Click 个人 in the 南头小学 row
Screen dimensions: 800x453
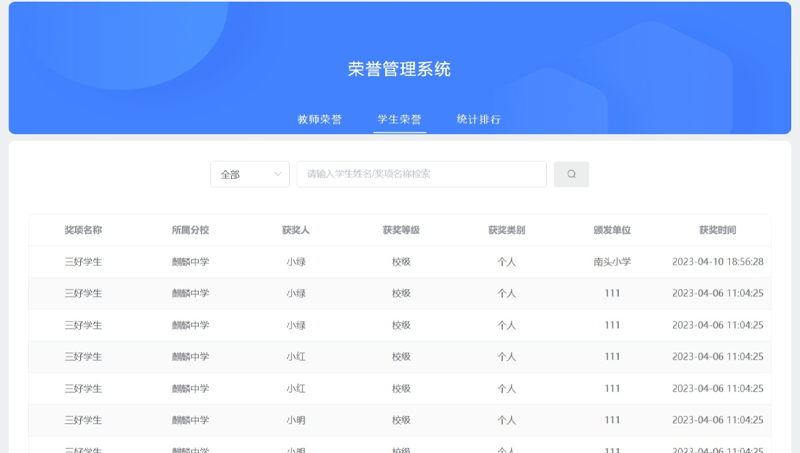coord(507,262)
